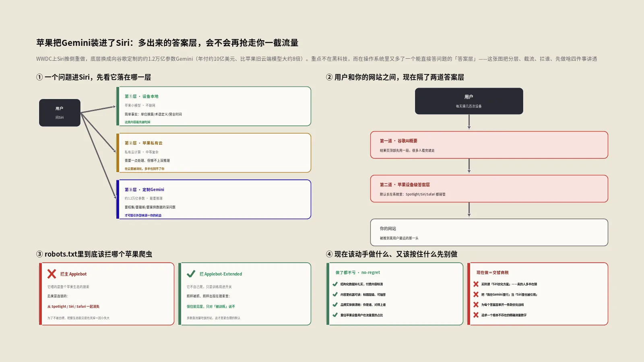Click the line 照样被抓、照样出现在搜索里：
This screenshot has width=644, height=362.
[x=208, y=296]
